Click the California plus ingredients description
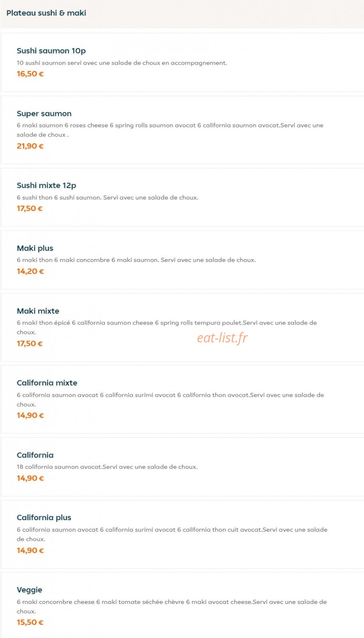This screenshot has width=364, height=638. click(x=172, y=534)
